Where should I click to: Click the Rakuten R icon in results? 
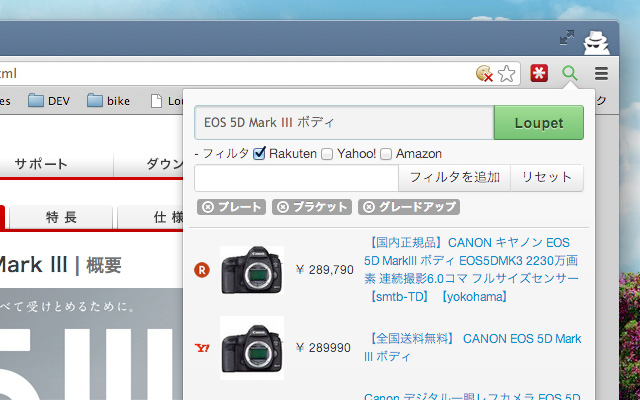pos(202,270)
